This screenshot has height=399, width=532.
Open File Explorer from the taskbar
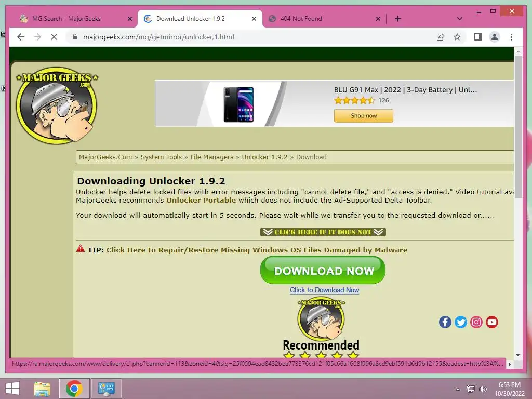point(42,389)
